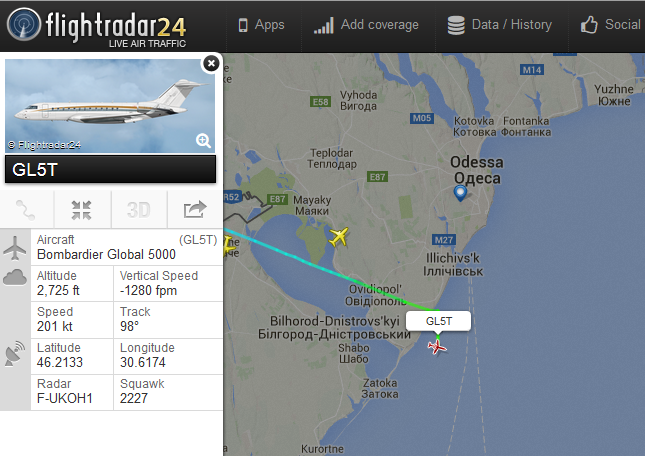
Task: Click the GL5T title bar in panel
Action: pos(110,169)
